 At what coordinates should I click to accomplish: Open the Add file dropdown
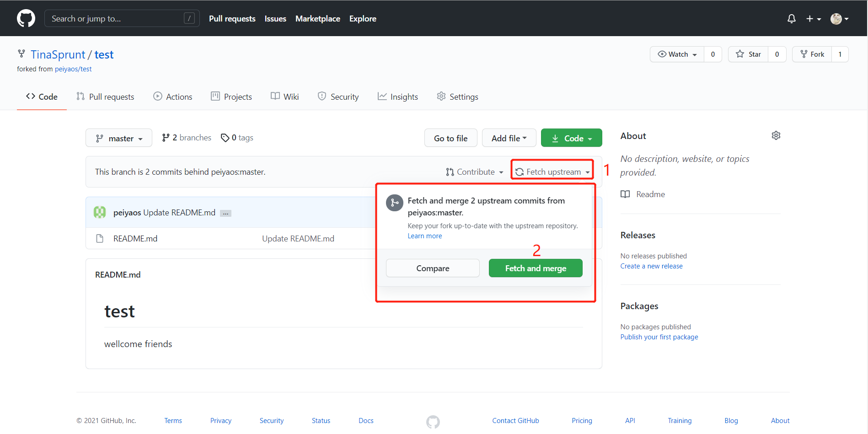point(509,138)
